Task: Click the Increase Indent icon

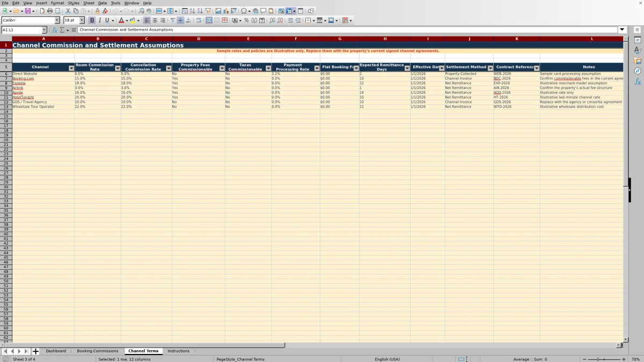Action: (x=290, y=20)
